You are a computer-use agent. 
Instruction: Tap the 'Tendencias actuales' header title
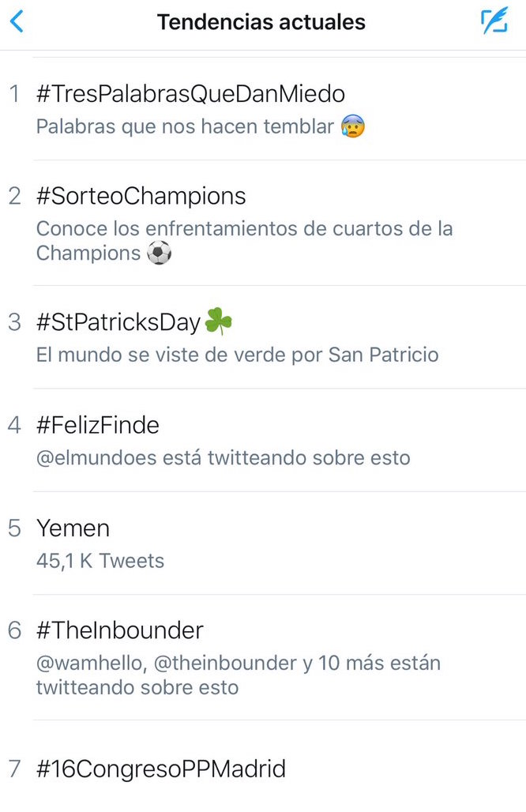point(261,22)
